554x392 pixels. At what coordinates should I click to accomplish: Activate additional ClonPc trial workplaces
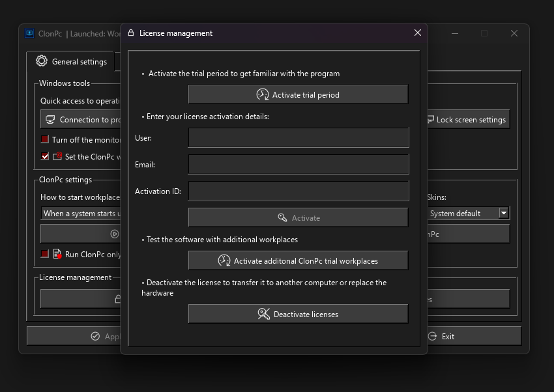point(299,260)
